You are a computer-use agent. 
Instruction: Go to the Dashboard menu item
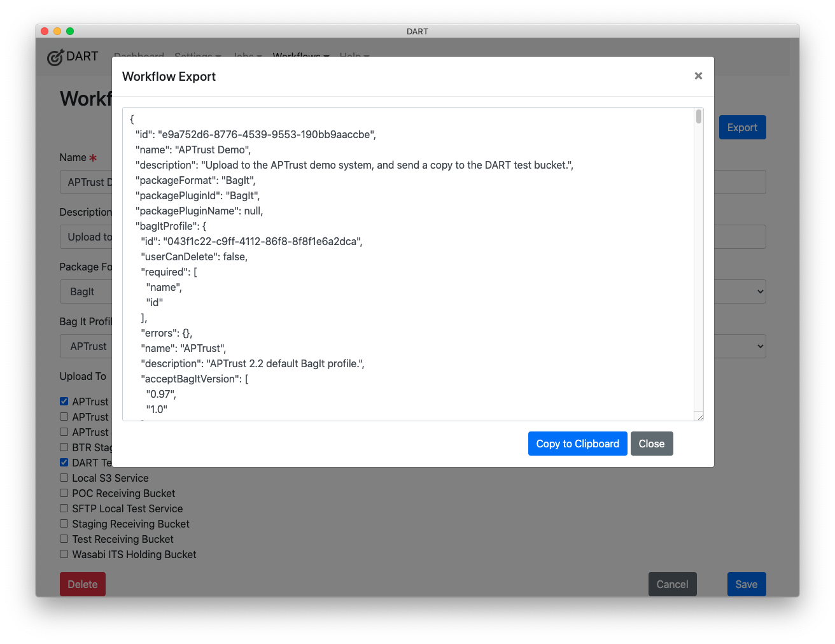(139, 57)
